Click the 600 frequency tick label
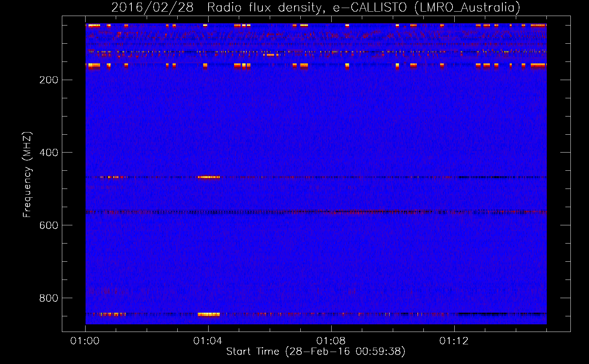589x364 pixels. (49, 225)
